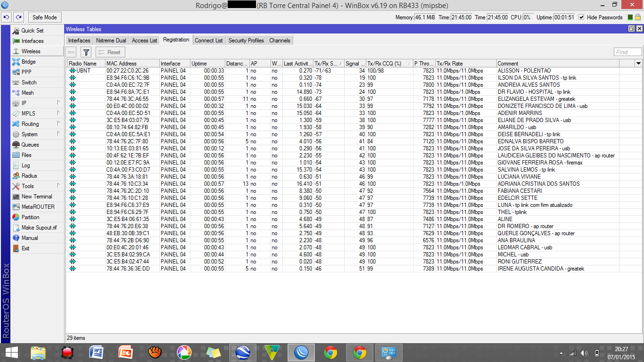The image size is (644, 362).
Task: Select row IRENE AUGUSTA CANDIDA
Action: [354, 269]
